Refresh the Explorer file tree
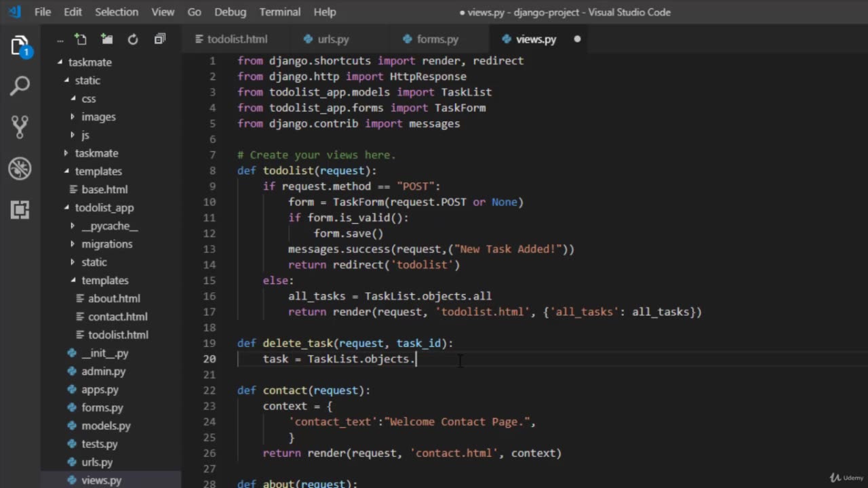Viewport: 868px width, 488px height. click(133, 39)
